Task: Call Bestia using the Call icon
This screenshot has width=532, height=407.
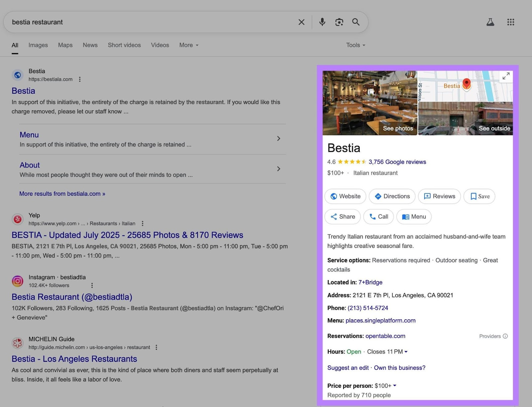Action: [x=378, y=217]
